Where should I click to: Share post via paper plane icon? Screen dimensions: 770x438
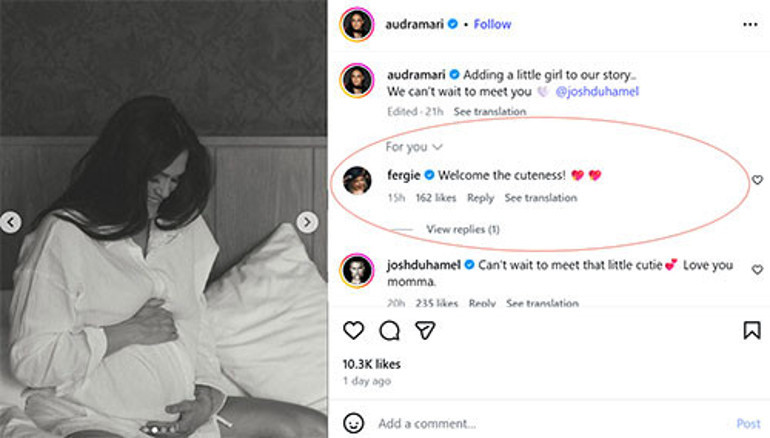coord(426,330)
